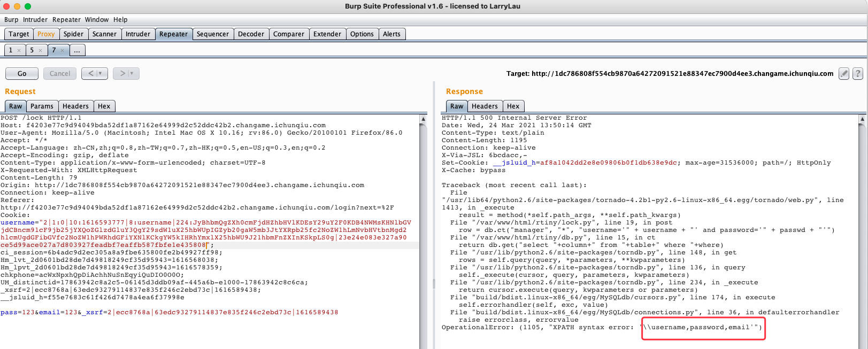
Task: Close repeater tab 7
Action: pos(62,50)
